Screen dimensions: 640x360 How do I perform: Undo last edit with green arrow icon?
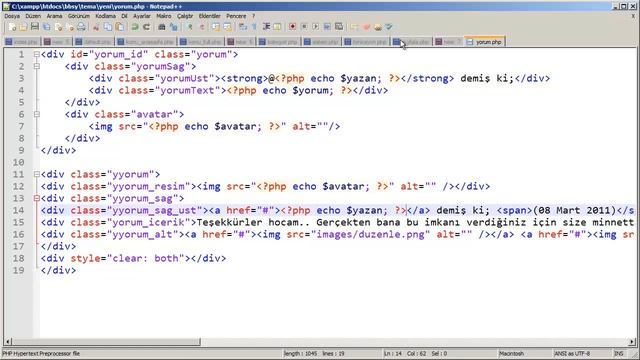pos(135,27)
